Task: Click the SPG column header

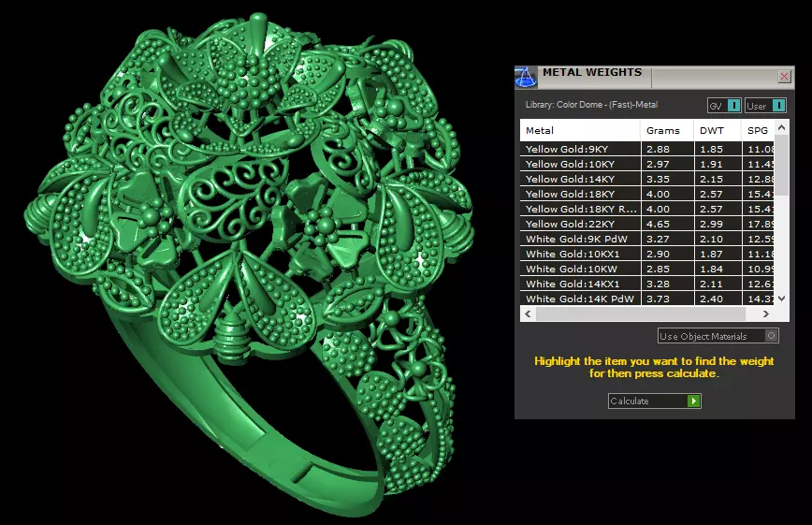Action: click(758, 131)
